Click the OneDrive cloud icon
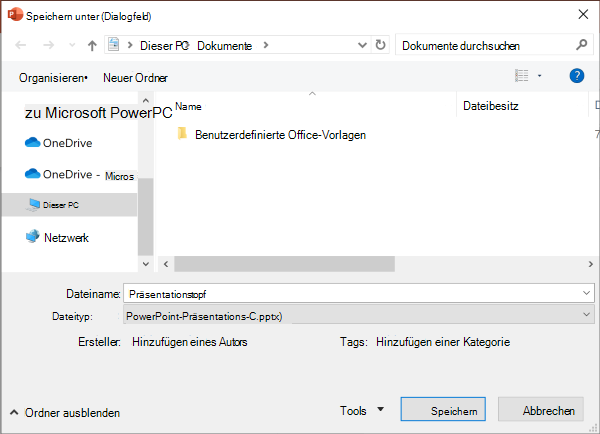The height and width of the screenshot is (434, 600). [33, 142]
